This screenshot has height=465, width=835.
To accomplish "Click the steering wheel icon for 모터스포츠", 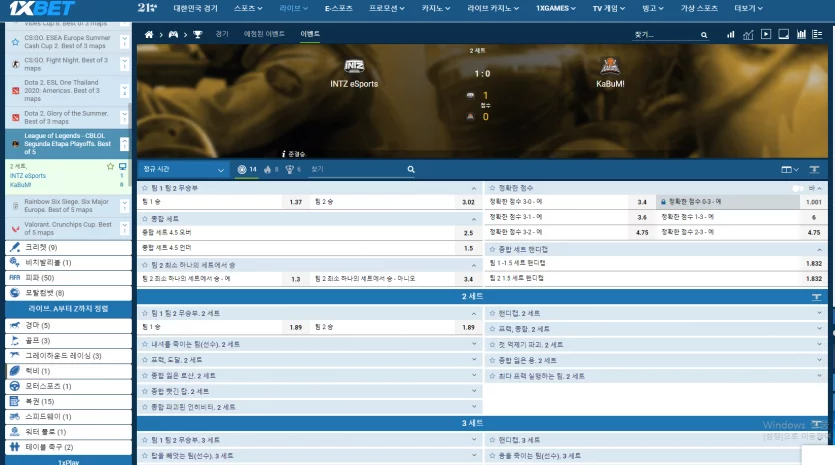I will coord(15,386).
